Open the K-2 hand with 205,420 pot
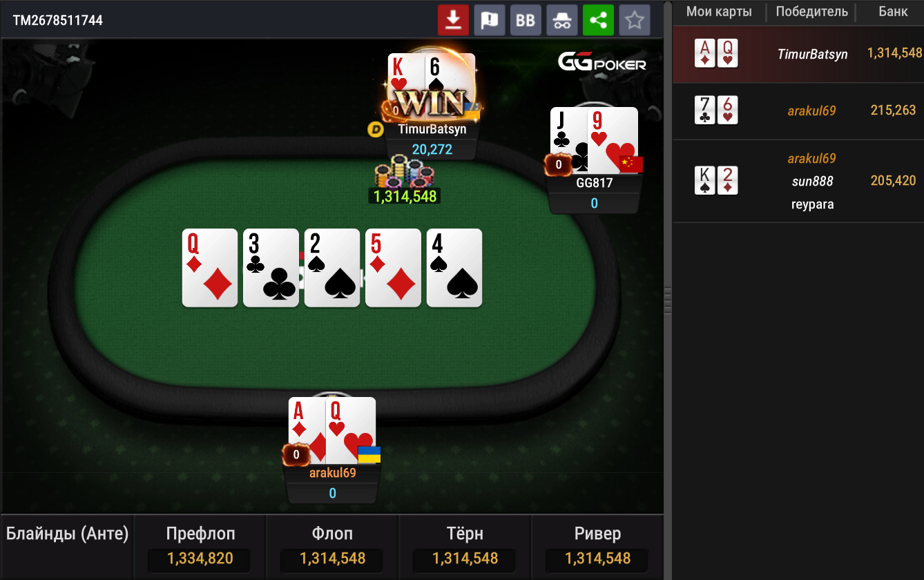The image size is (924, 580). [x=798, y=181]
